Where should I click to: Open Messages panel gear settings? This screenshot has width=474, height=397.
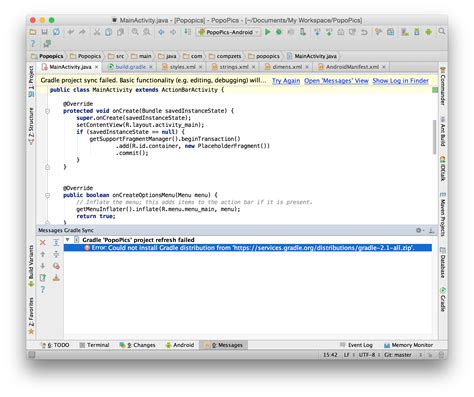coord(419,230)
